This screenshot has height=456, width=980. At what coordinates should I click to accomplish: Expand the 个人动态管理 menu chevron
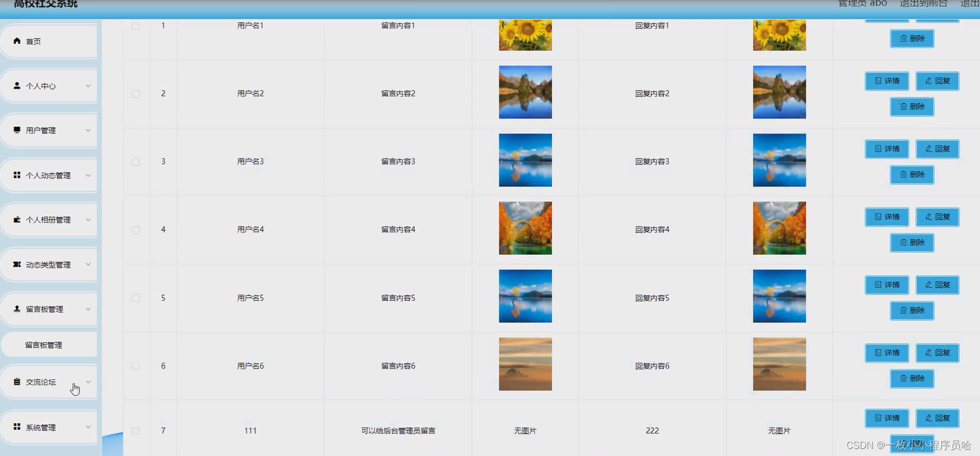88,175
